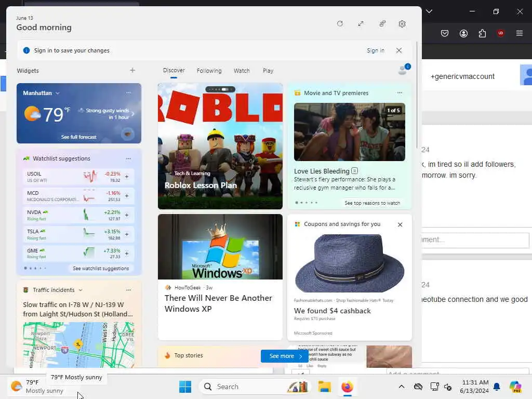Expand Manhattan location dropdown
Viewport: 532px width, 399px height.
coord(58,93)
